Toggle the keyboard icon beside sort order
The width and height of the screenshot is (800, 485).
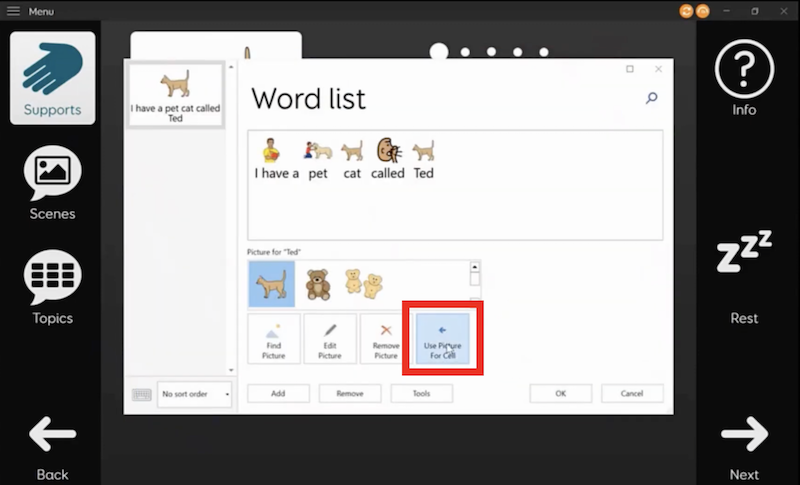point(141,394)
